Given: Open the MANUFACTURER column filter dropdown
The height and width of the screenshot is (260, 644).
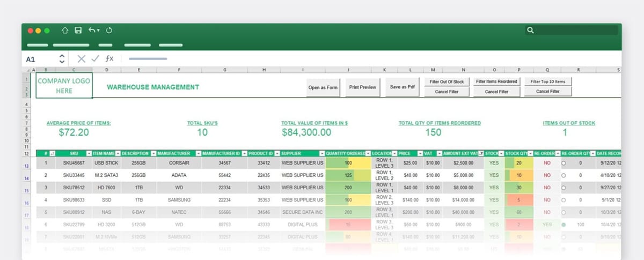Looking at the screenshot, I should click(197, 153).
